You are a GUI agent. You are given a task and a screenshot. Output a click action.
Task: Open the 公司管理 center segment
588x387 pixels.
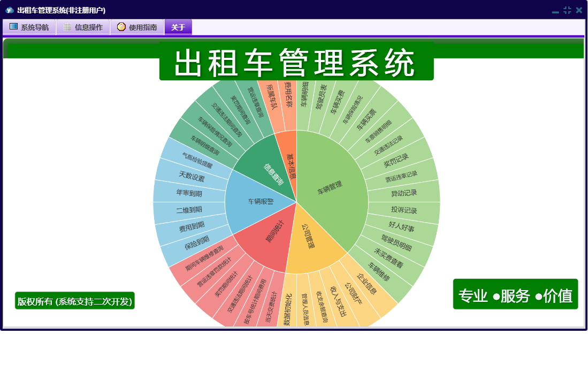[308, 236]
